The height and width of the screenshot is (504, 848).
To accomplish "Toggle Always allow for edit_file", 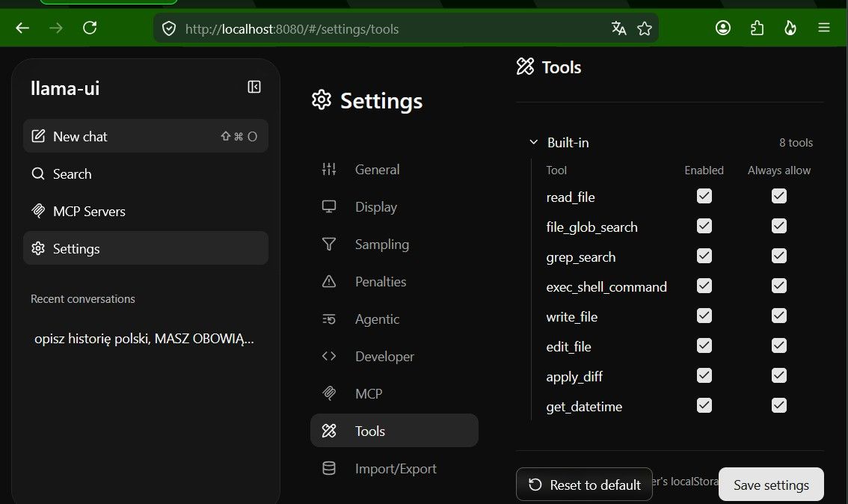I will click(778, 345).
